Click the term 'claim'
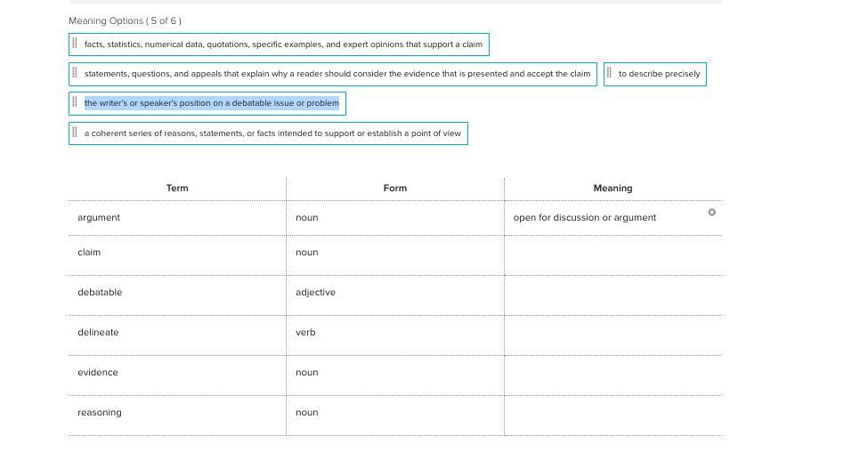This screenshot has width=868, height=460. 89,253
